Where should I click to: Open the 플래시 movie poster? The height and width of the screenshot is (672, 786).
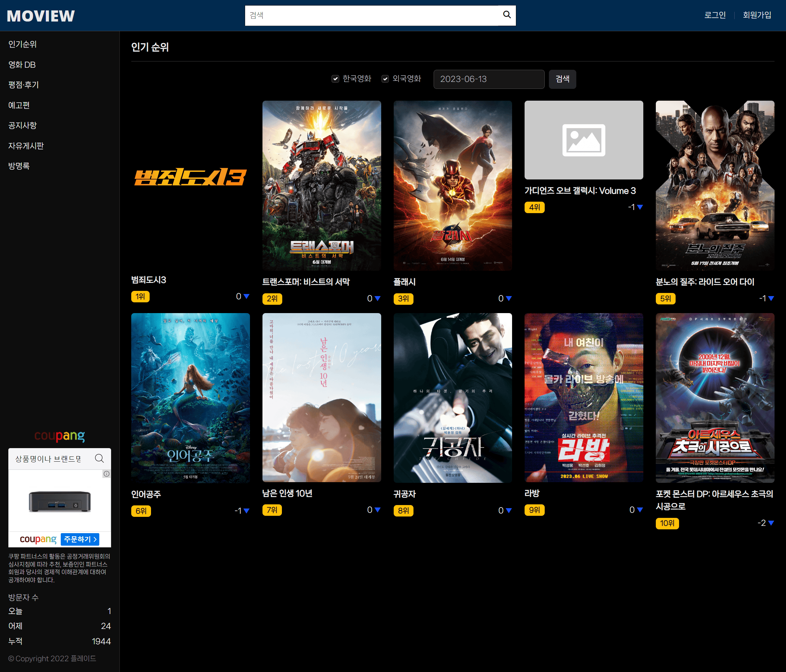pos(453,185)
